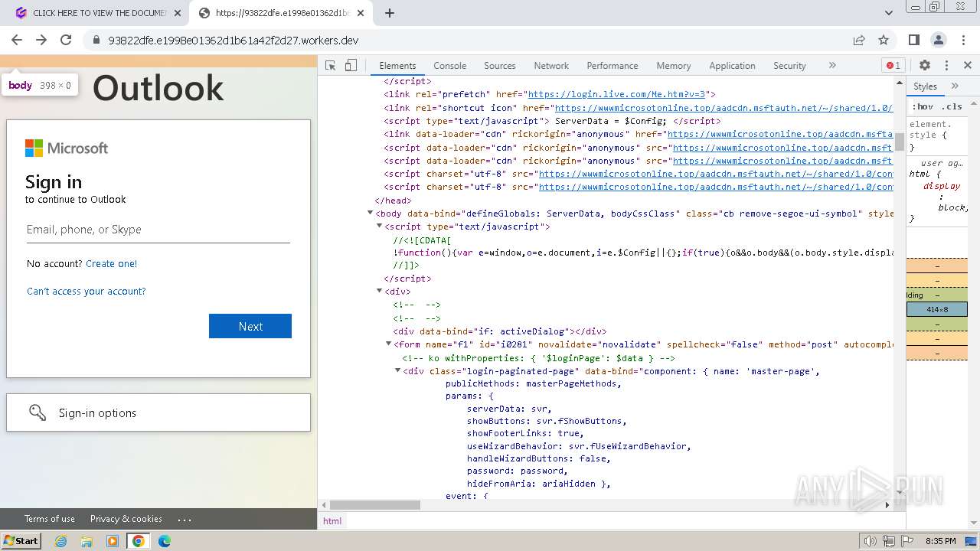Select the inspect element picker icon
980x551 pixels.
pyautogui.click(x=331, y=66)
